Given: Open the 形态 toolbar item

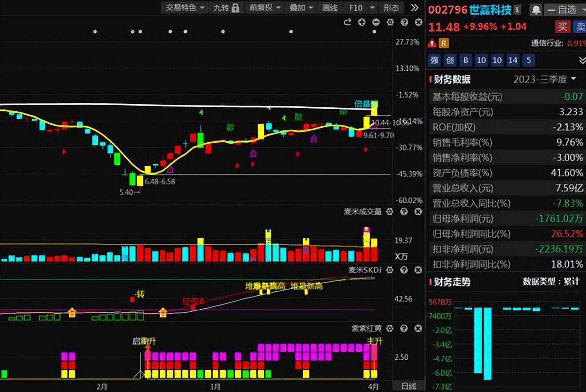Looking at the screenshot, I should (391, 8).
